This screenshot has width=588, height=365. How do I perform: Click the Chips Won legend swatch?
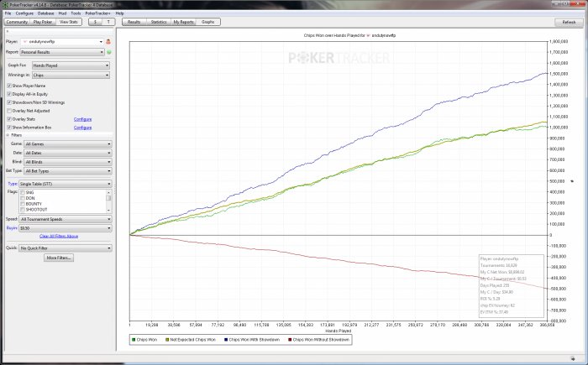134,340
